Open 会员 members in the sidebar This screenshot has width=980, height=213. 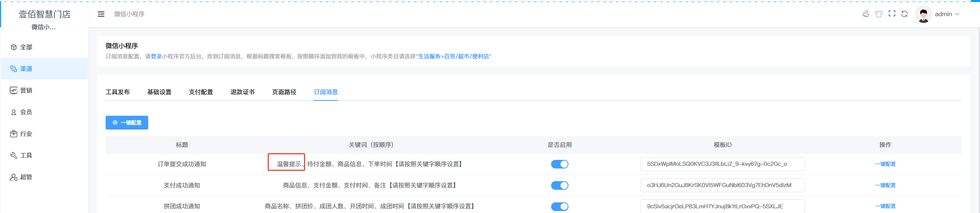[x=26, y=112]
